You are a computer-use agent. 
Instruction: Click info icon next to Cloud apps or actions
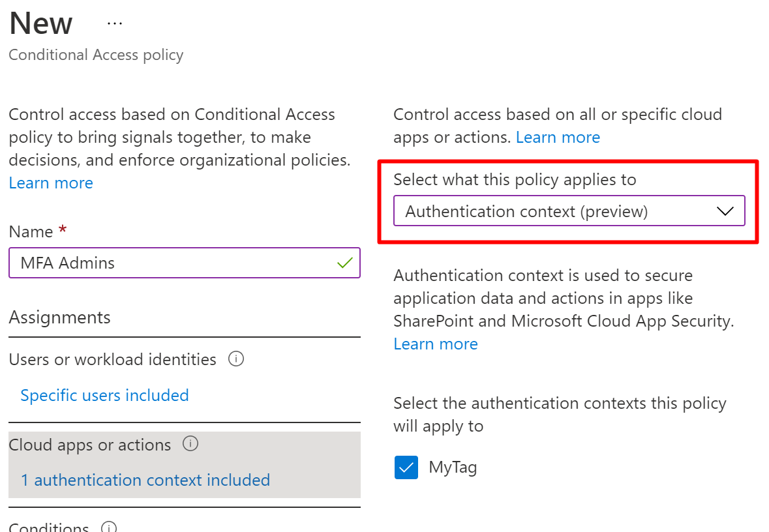coord(190,445)
